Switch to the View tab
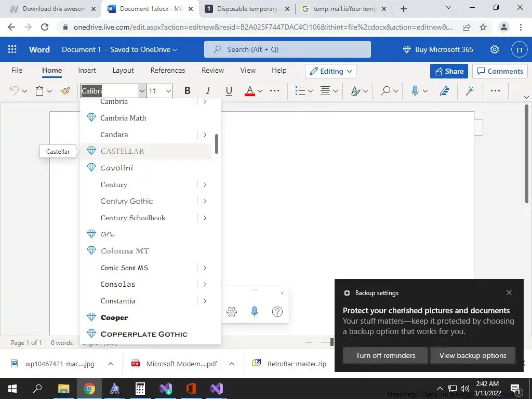Viewport: 532px width, 399px height. point(248,70)
